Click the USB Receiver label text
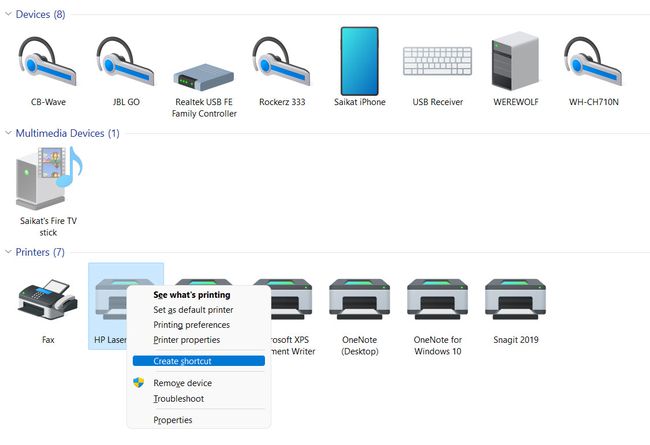This screenshot has height=445, width=650. (x=437, y=102)
